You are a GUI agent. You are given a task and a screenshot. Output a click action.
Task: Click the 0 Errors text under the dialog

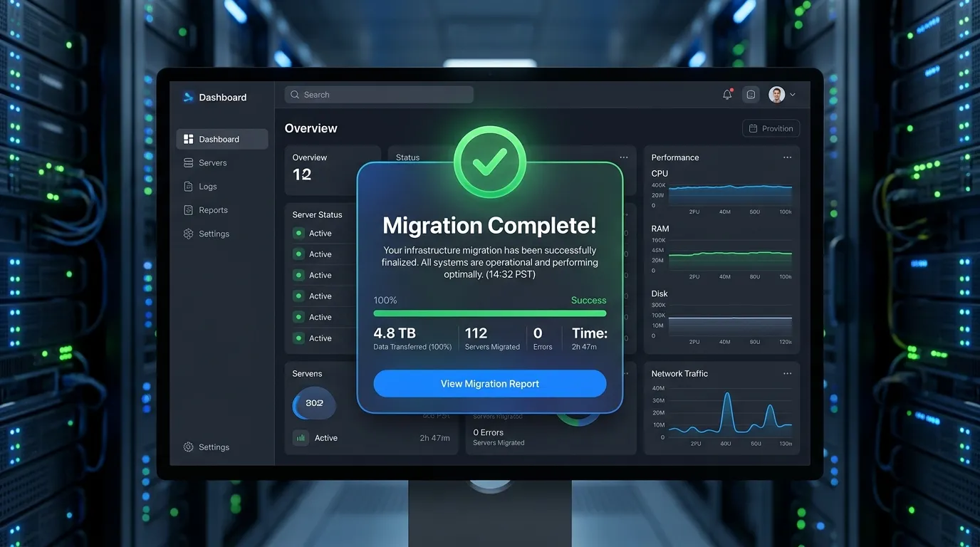tap(489, 432)
